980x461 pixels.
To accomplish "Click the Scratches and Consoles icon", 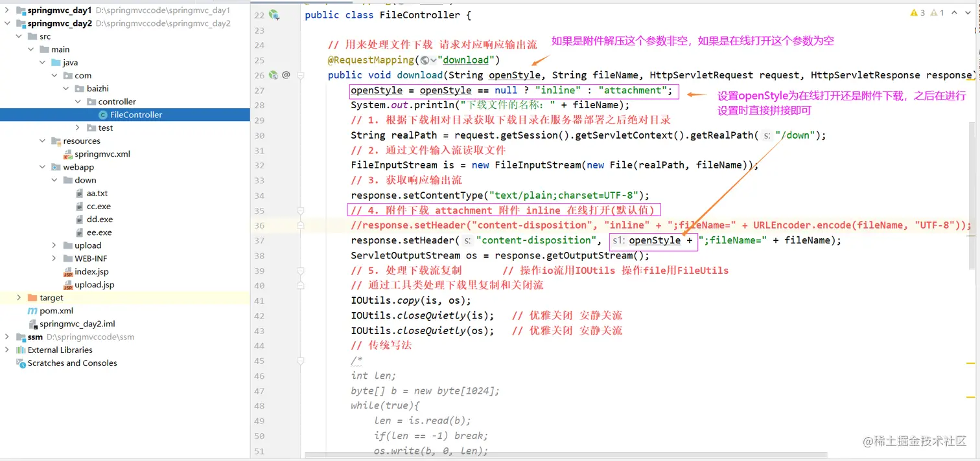I will point(21,363).
